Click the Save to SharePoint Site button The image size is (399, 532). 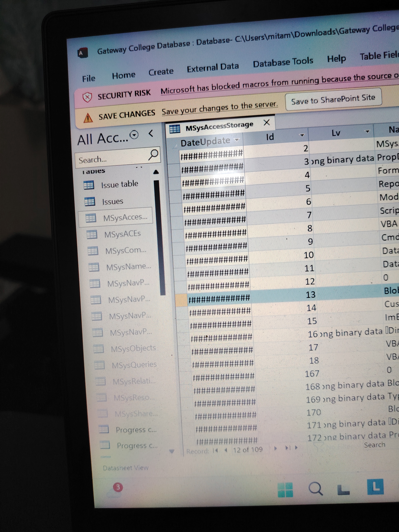click(333, 99)
